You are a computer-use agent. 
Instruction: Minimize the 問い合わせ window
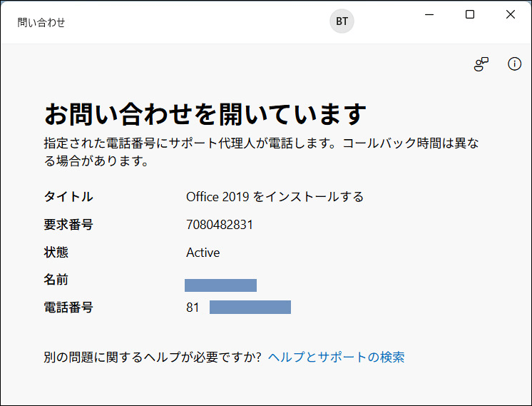click(x=429, y=14)
